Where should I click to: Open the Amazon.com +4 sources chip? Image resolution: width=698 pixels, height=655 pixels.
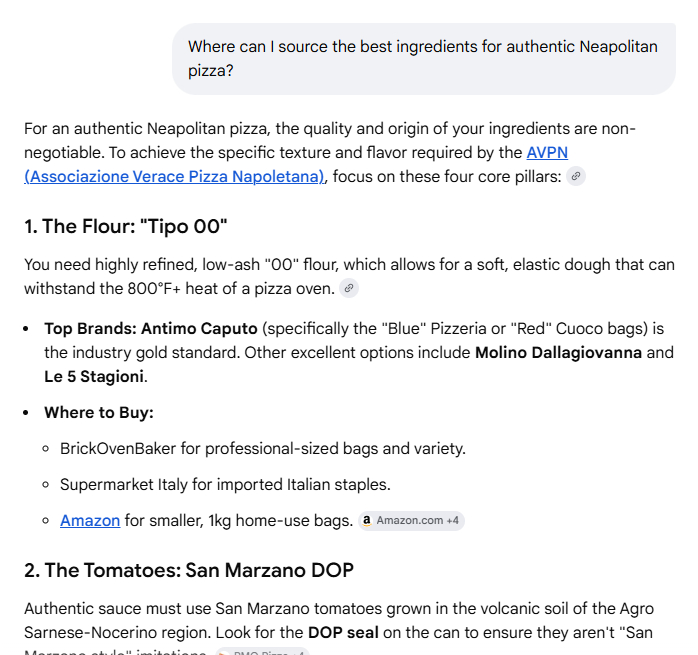coord(411,521)
